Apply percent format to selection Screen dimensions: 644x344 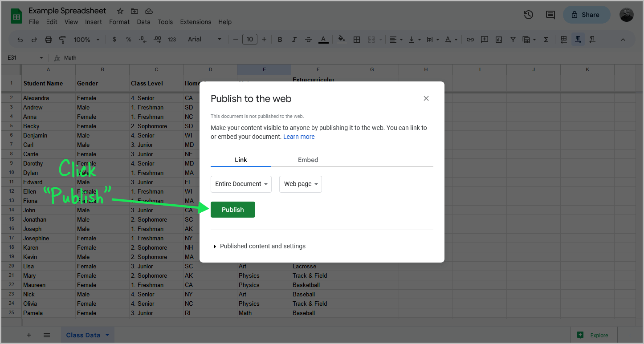point(129,39)
